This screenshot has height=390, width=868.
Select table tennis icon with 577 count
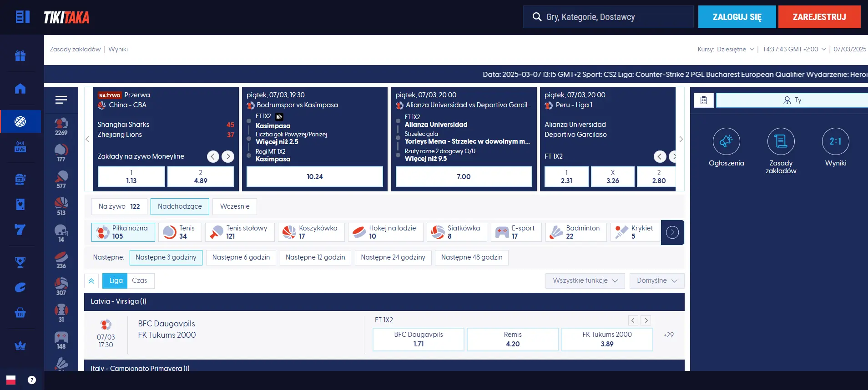coord(61,179)
